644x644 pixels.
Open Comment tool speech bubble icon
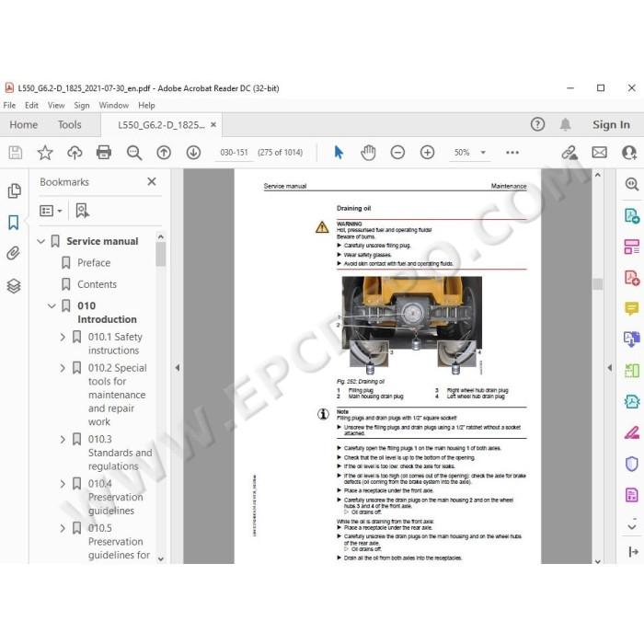(632, 308)
